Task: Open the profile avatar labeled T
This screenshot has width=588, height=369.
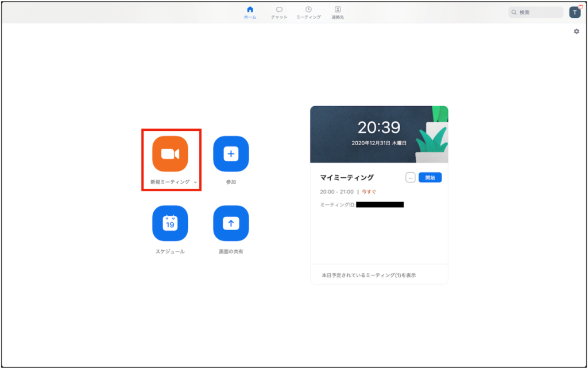Action: 574,12
